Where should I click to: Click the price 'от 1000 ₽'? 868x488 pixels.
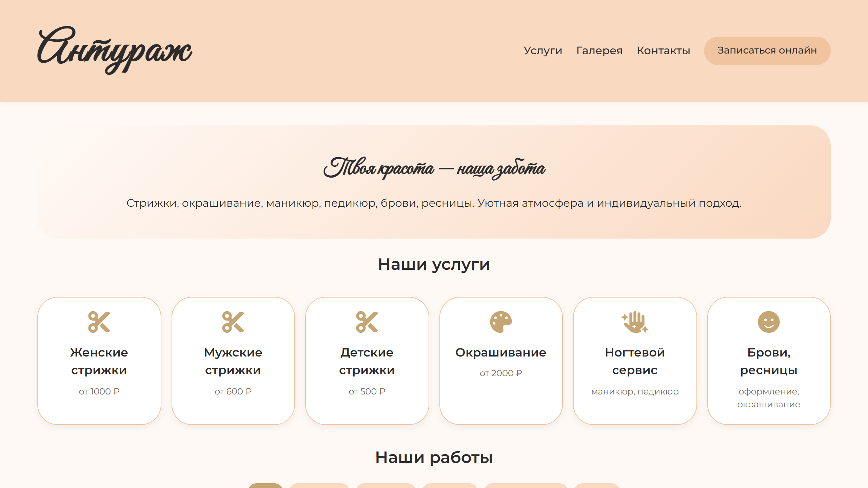tap(99, 391)
